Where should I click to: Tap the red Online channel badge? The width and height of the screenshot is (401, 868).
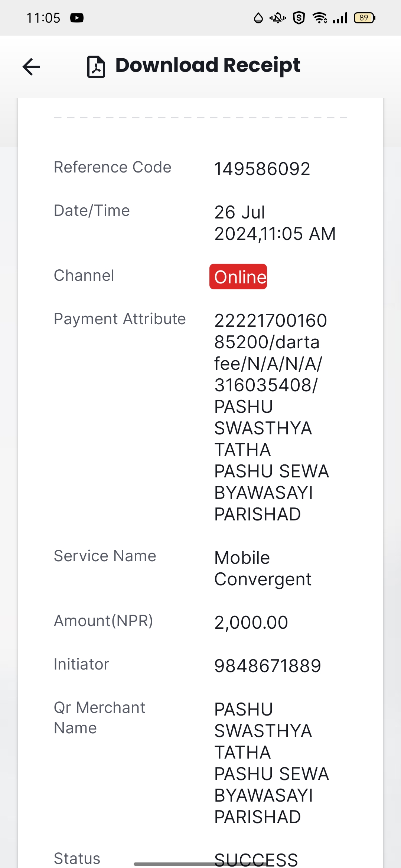238,277
